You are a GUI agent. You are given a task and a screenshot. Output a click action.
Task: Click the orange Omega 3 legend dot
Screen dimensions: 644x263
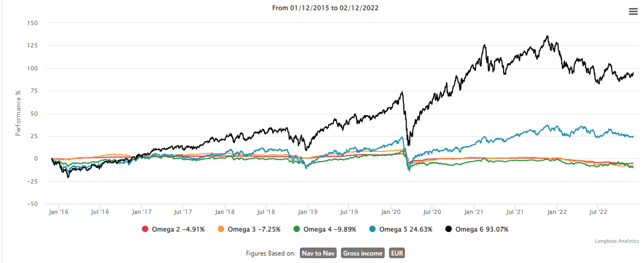tap(220, 229)
